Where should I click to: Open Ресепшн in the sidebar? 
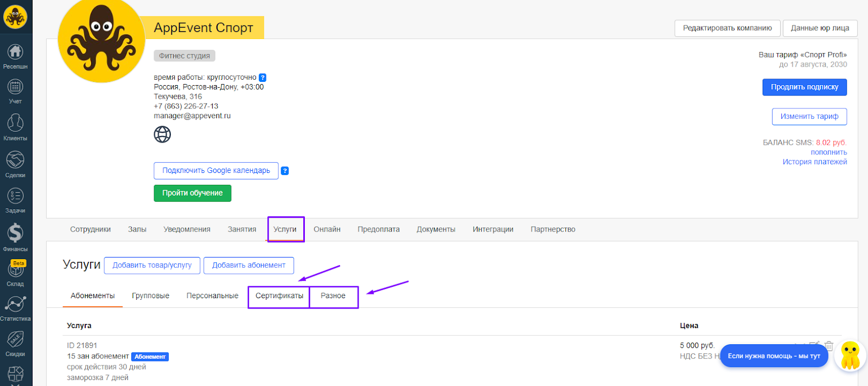point(15,53)
